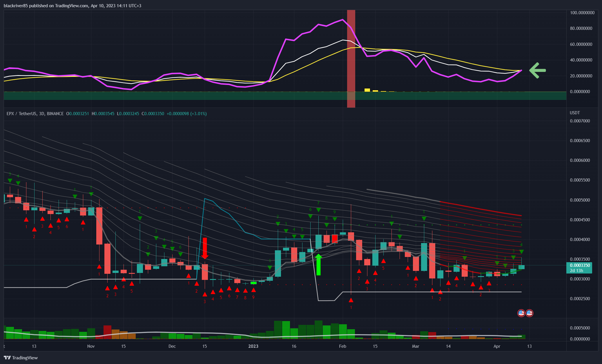
Task: Click the 0.0005500 price scale label
Action: (580, 180)
